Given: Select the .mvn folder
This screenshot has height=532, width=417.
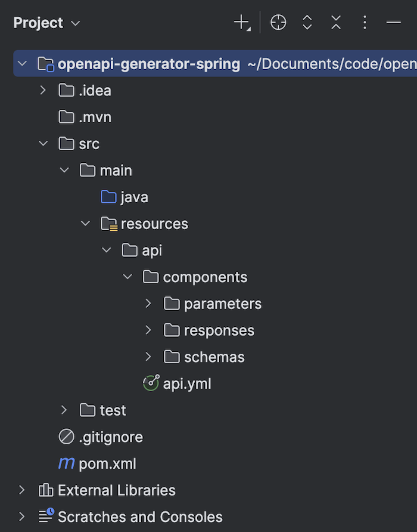Looking at the screenshot, I should (95, 117).
